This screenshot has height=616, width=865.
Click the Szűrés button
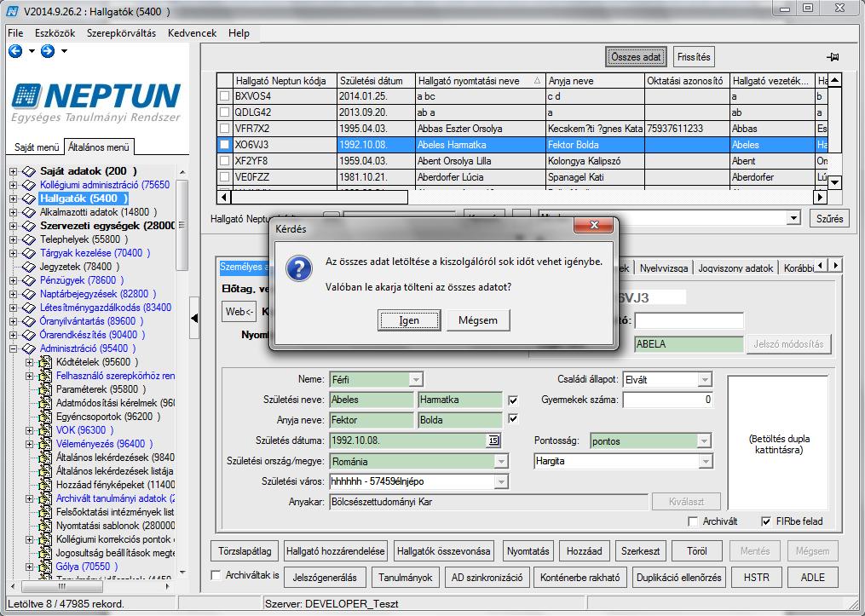click(830, 218)
